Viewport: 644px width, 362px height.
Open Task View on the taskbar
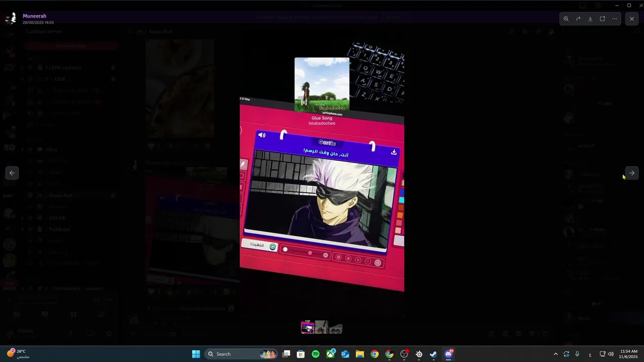click(286, 354)
